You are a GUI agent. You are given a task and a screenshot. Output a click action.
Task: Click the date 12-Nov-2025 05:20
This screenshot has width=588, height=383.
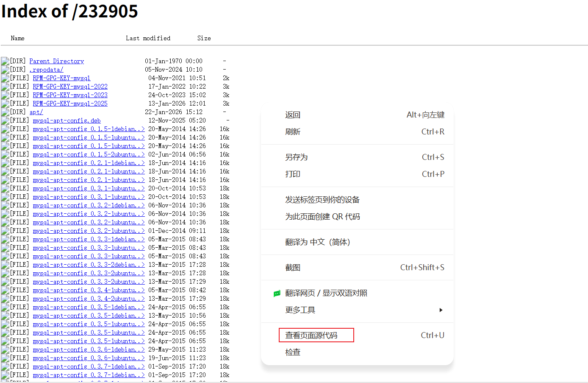[177, 120]
